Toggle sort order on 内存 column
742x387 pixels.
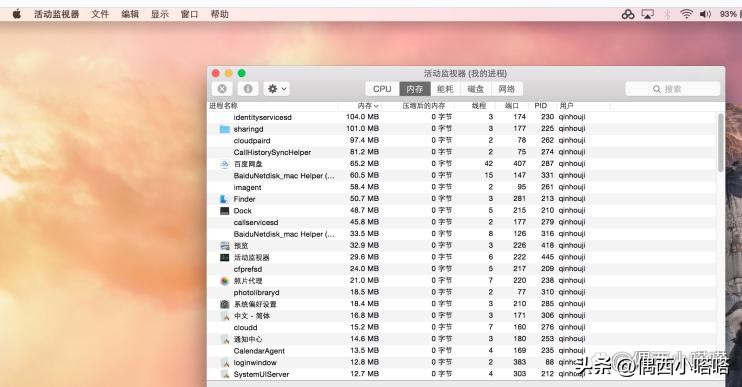point(361,106)
